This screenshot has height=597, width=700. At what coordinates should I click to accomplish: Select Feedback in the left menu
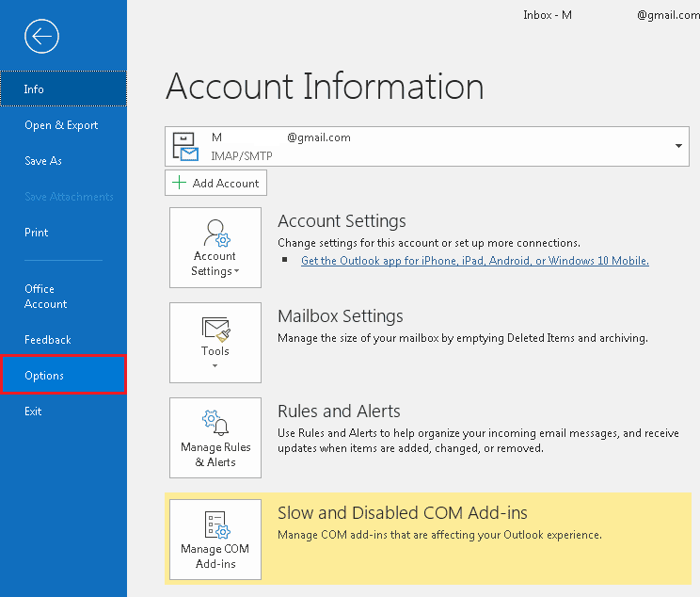click(x=48, y=340)
